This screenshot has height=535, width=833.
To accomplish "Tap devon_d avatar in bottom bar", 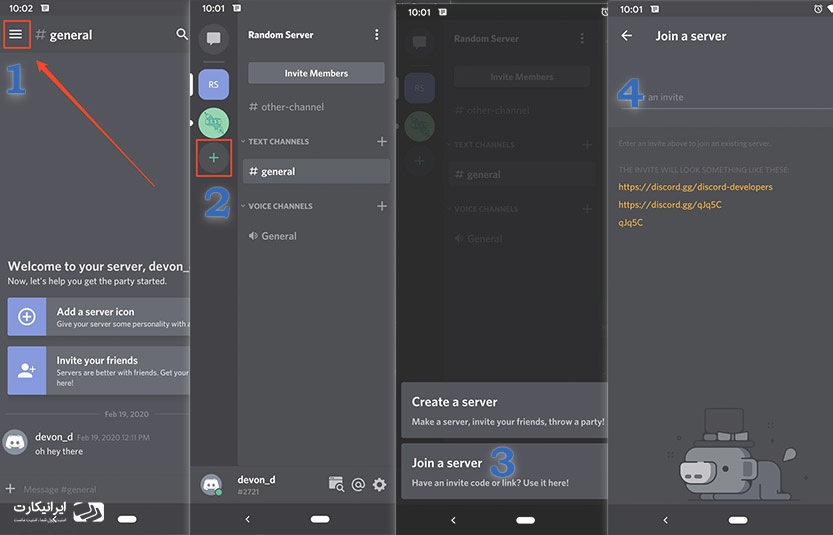I will click(x=211, y=485).
